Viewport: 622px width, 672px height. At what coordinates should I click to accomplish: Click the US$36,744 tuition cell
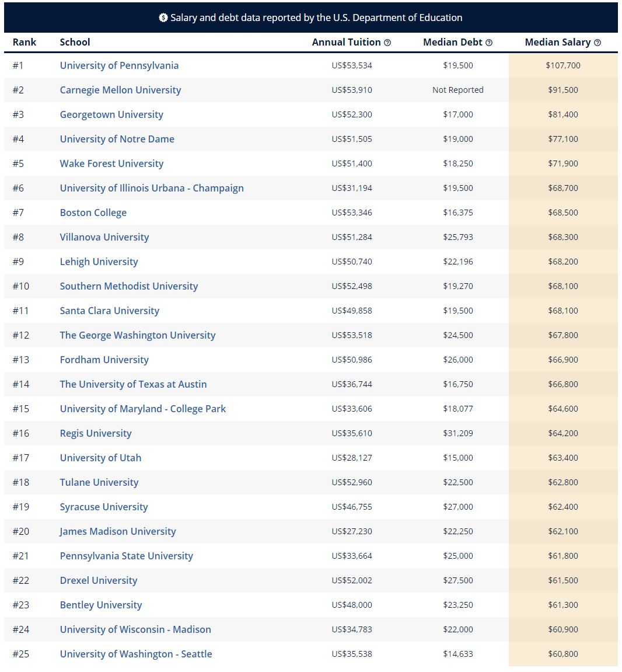(x=352, y=384)
